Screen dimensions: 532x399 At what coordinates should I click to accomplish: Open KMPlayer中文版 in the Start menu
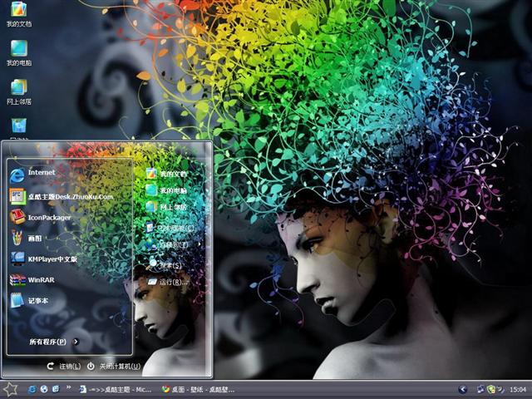pos(43,259)
